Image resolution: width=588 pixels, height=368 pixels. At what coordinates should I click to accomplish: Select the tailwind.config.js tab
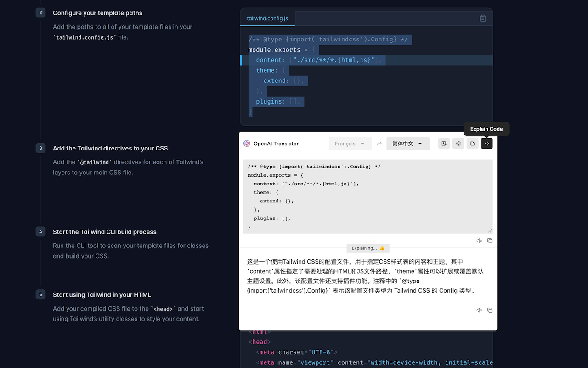tap(267, 18)
